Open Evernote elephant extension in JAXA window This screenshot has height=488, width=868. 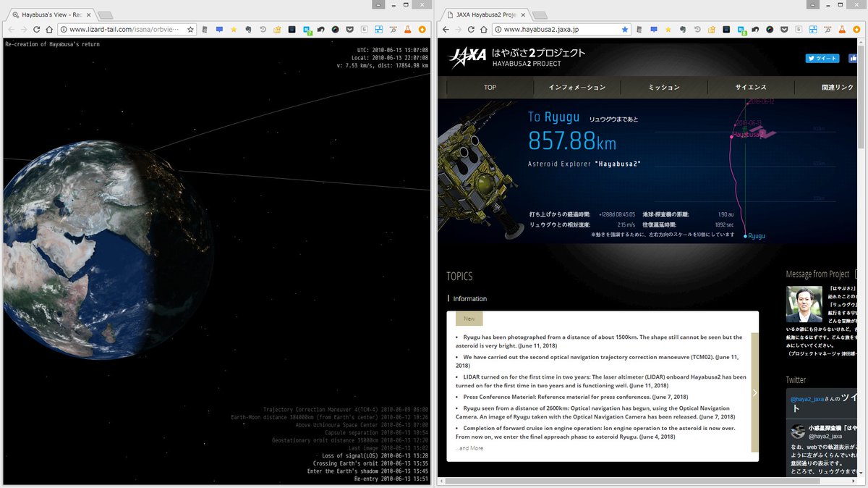tap(683, 30)
